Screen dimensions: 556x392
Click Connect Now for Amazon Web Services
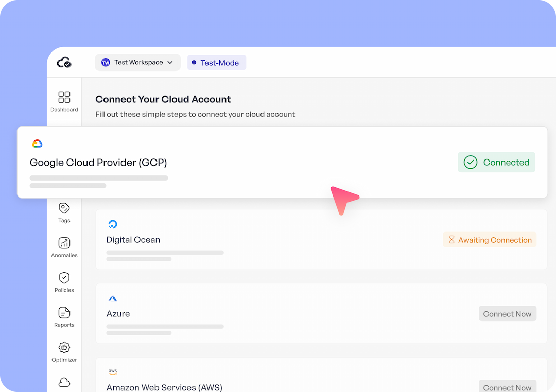click(x=508, y=387)
